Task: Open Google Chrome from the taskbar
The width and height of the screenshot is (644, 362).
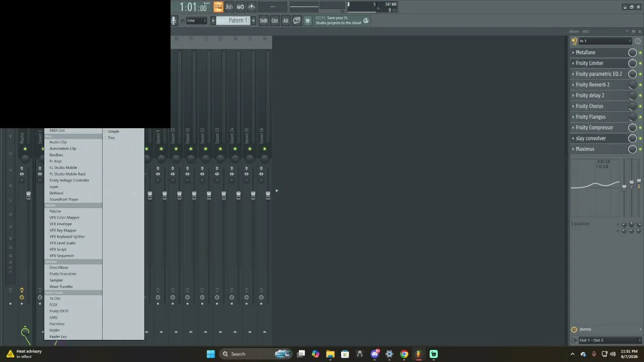Action: click(404, 354)
